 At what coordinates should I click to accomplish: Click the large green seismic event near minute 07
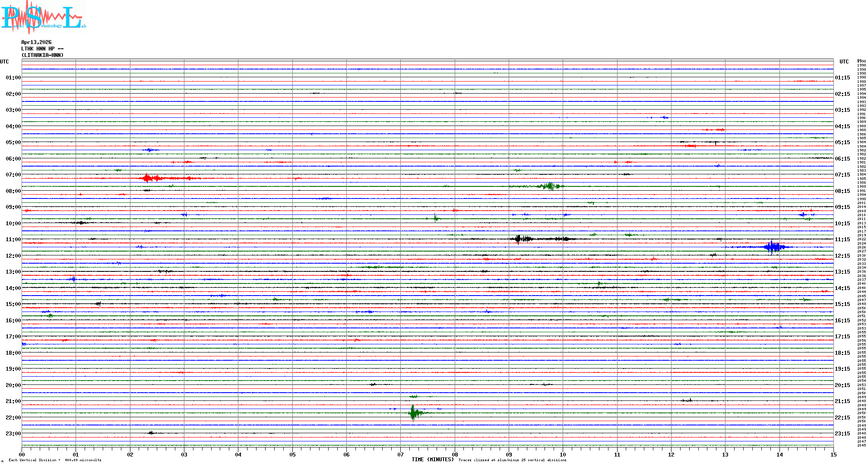(414, 413)
